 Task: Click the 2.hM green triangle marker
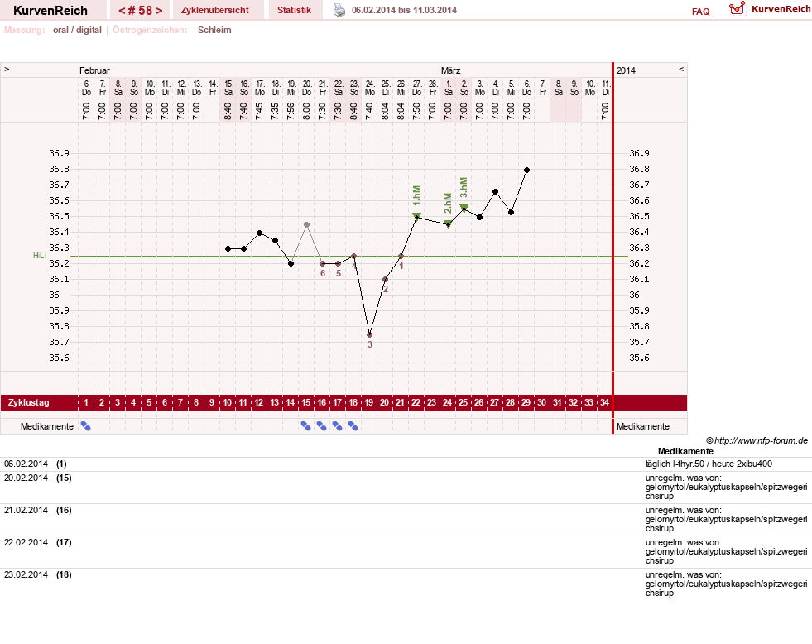[x=449, y=223]
